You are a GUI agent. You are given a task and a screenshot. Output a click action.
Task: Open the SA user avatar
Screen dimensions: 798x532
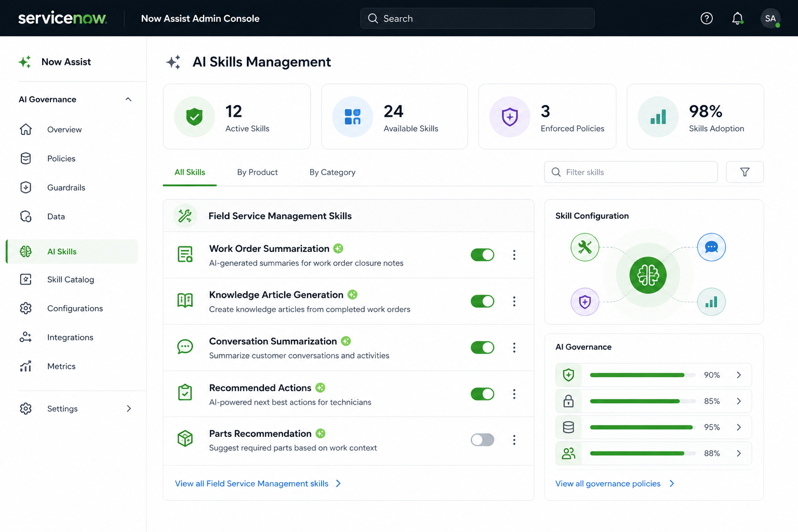click(x=770, y=18)
